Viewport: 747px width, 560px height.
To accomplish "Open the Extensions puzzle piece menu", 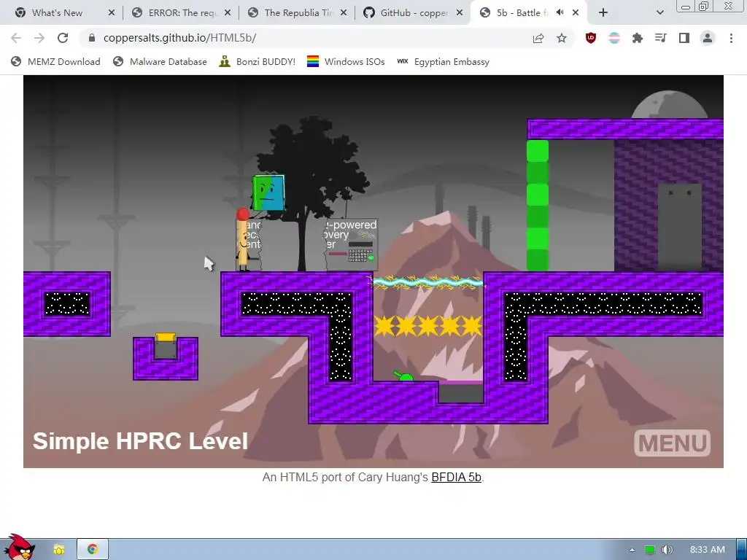I will pyautogui.click(x=638, y=38).
